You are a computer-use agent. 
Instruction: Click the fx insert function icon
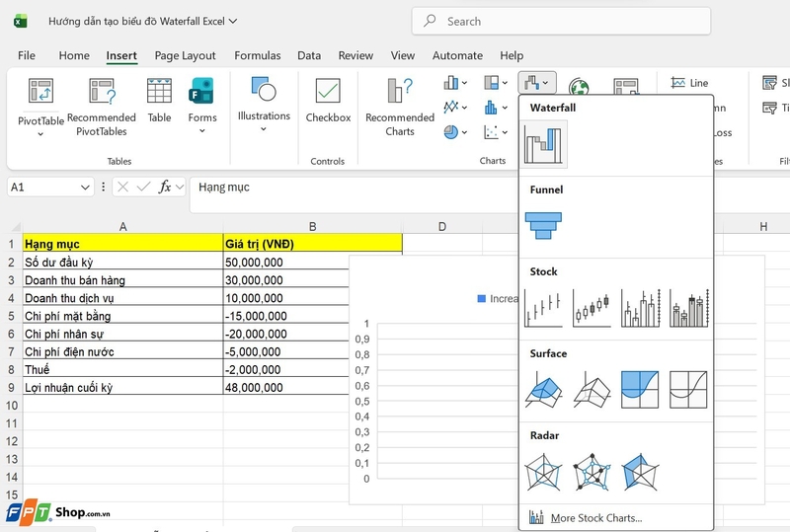[164, 187]
